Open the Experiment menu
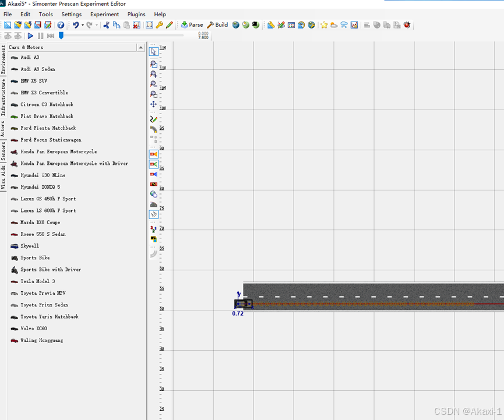The width and height of the screenshot is (504, 420). pyautogui.click(x=104, y=14)
